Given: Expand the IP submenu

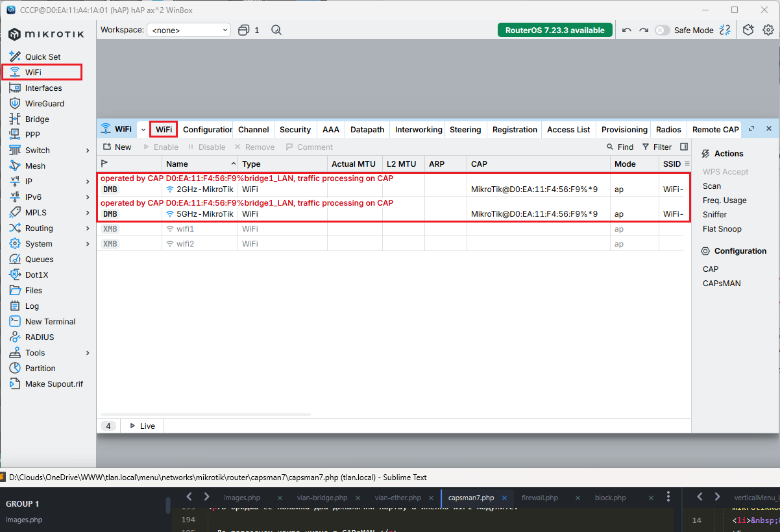Looking at the screenshot, I should click(88, 182).
